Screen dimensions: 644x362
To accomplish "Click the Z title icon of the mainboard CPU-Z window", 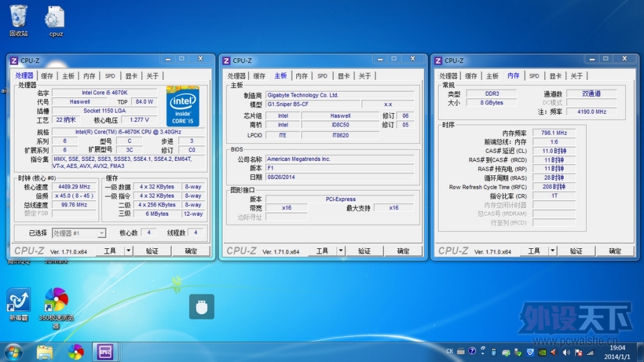I will click(x=226, y=61).
